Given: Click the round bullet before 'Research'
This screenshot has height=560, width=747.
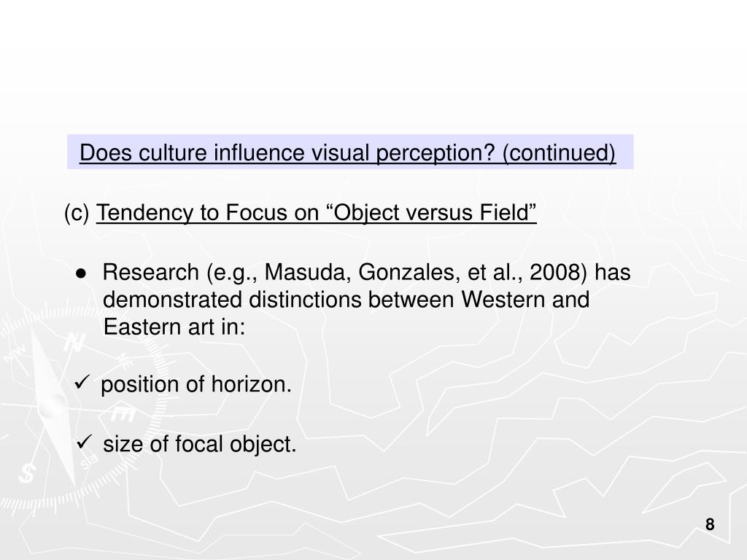Looking at the screenshot, I should 82,273.
